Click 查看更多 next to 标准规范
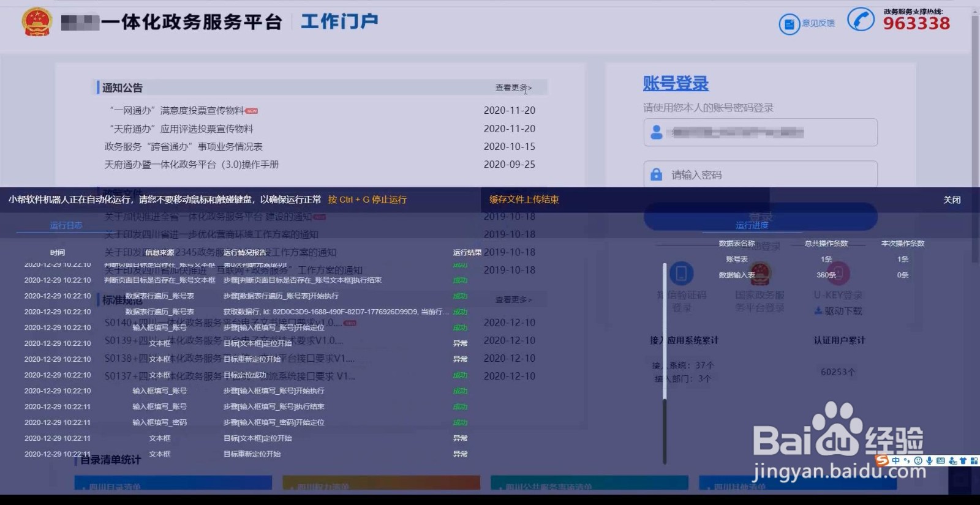980x505 pixels. 513,300
